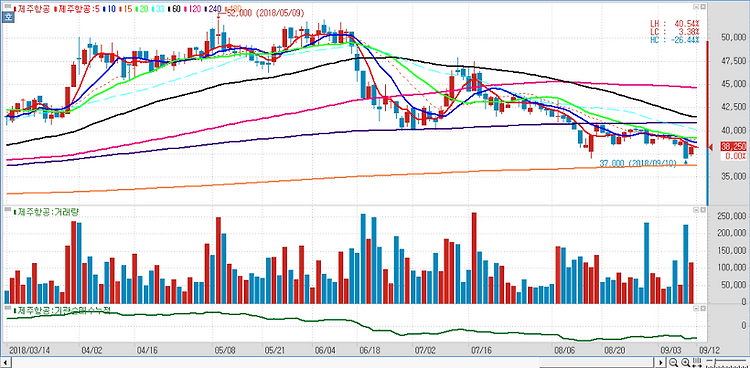Viewport: 750px width, 368px height.
Task: Click the horizontal scrollbar track
Action: point(333,362)
